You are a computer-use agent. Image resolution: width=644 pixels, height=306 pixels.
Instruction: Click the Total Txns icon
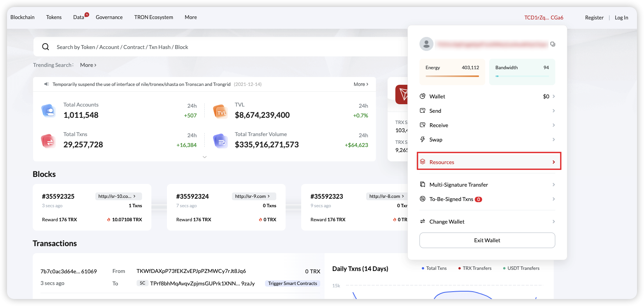(48, 141)
